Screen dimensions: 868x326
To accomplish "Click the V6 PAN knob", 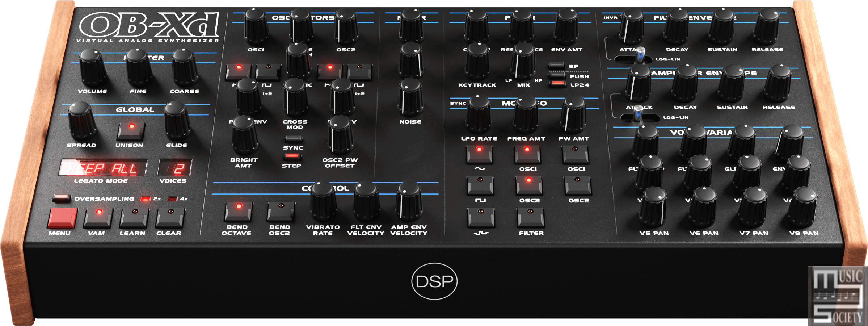I will (x=703, y=207).
